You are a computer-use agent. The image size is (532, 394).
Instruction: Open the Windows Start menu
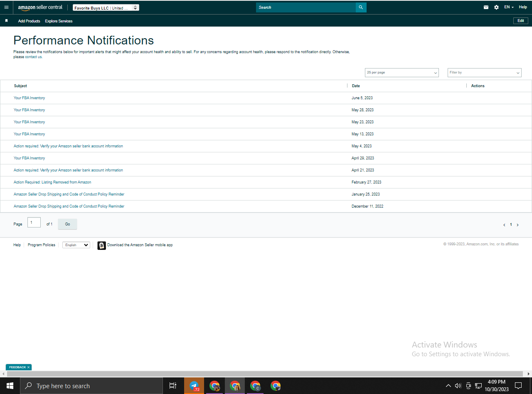pos(10,386)
